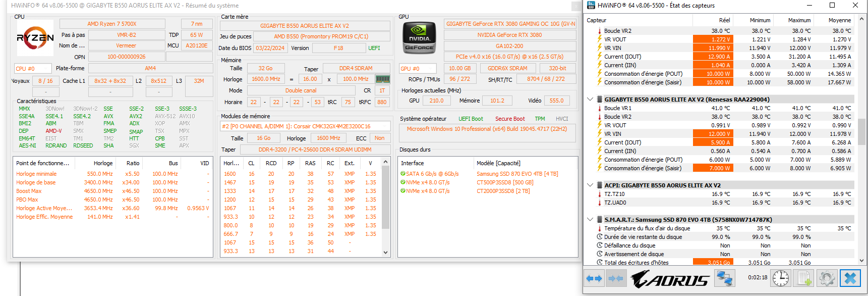Click the Minimum column header
Image resolution: width=868 pixels, height=296 pixels.
(753, 20)
